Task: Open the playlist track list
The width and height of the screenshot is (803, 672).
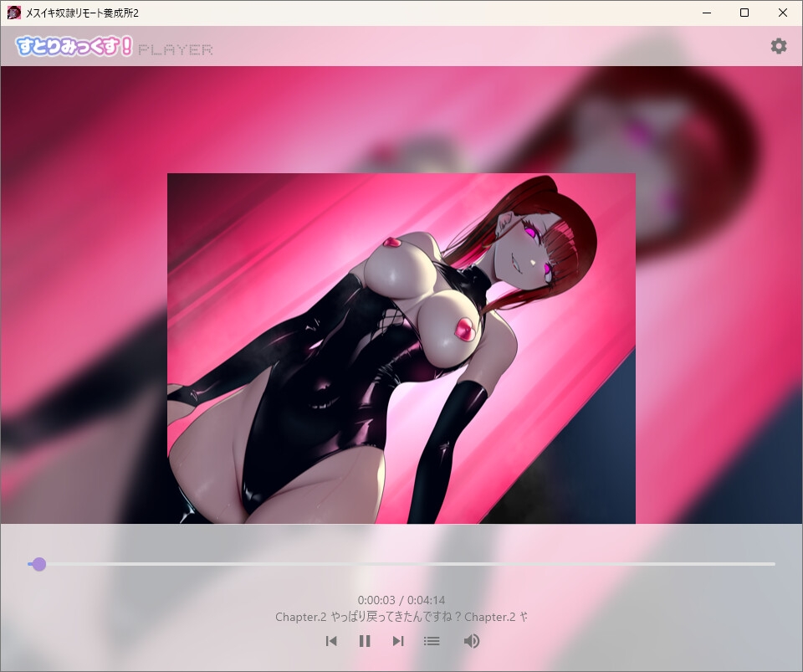Action: pyautogui.click(x=432, y=641)
